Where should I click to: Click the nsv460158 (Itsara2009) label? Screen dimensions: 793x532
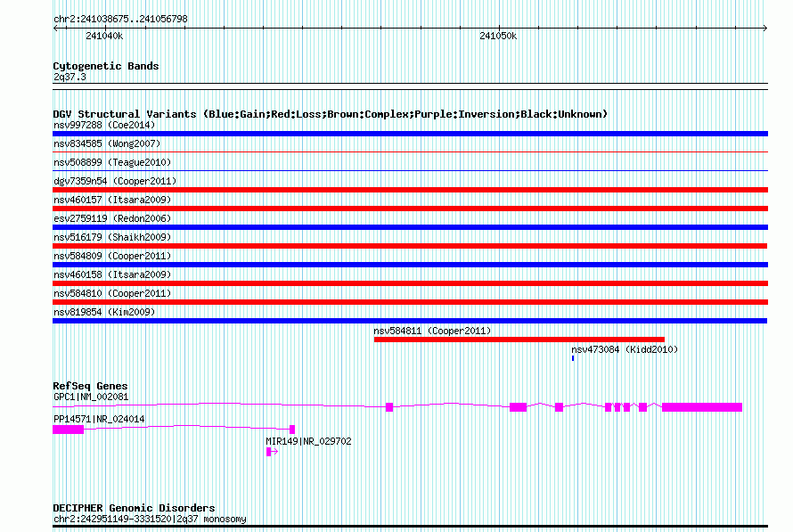[112, 274]
